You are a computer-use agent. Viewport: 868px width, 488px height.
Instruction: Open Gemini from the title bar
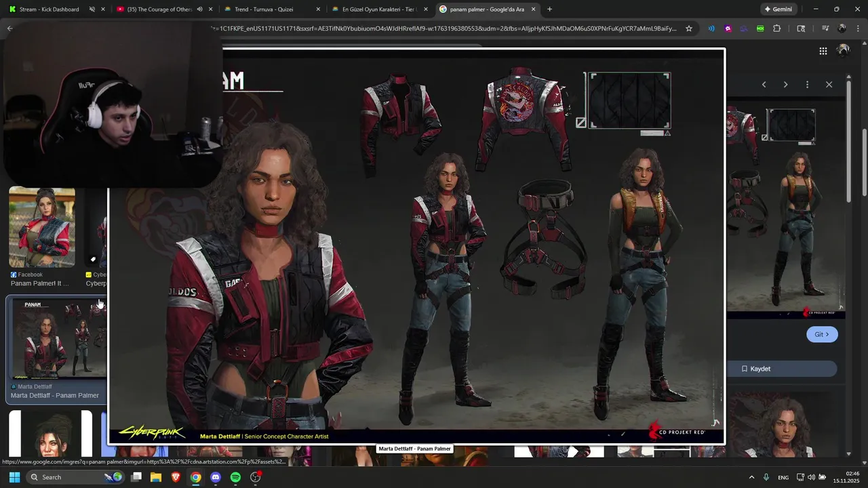[777, 9]
